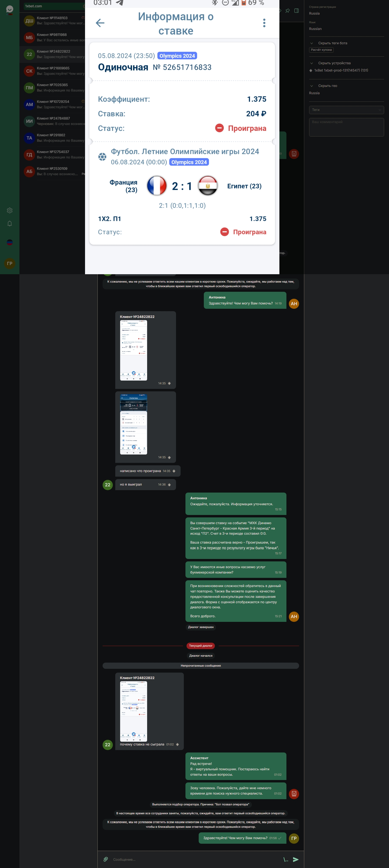Click the 'Непрочитанные сообщения' bar
This screenshot has height=868, width=389.
tap(201, 666)
